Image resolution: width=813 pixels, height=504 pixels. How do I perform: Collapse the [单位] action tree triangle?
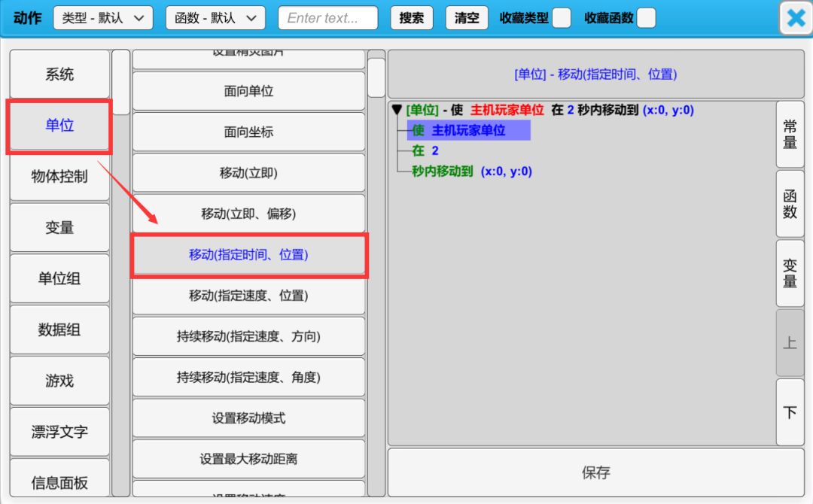click(397, 111)
